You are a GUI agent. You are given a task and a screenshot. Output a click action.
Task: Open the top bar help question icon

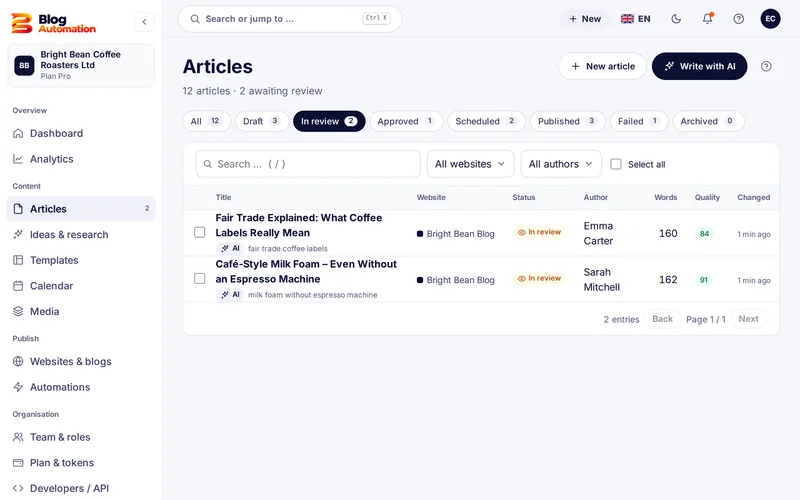tap(738, 19)
